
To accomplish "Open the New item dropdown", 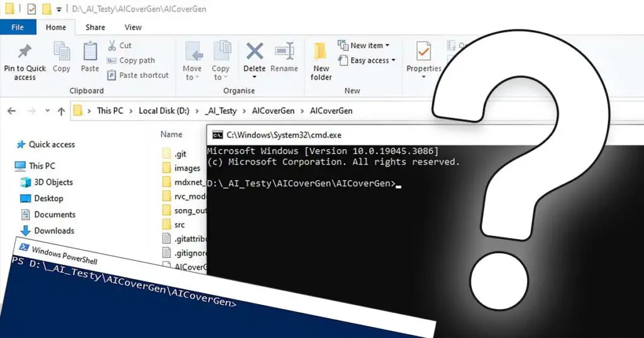I will coord(364,45).
